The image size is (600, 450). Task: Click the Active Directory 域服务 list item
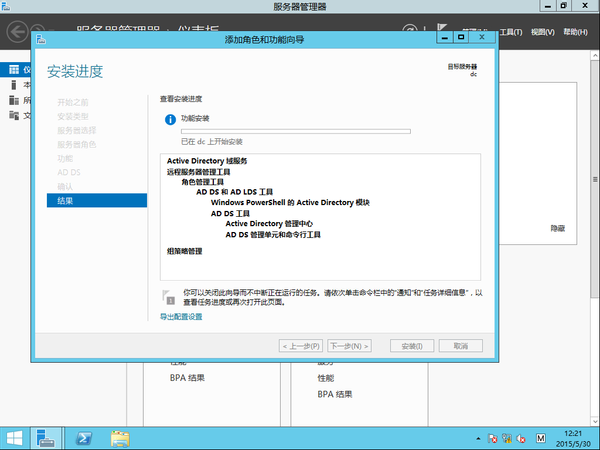[x=207, y=161]
